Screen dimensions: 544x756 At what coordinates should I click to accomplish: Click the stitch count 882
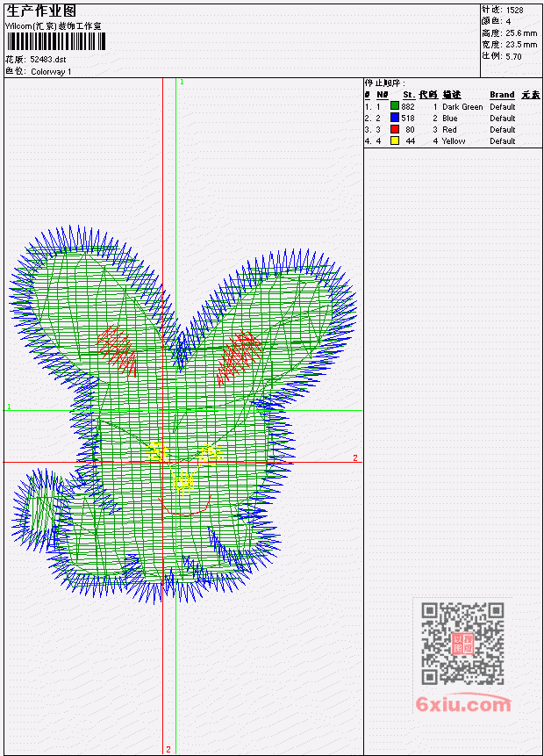(x=408, y=106)
